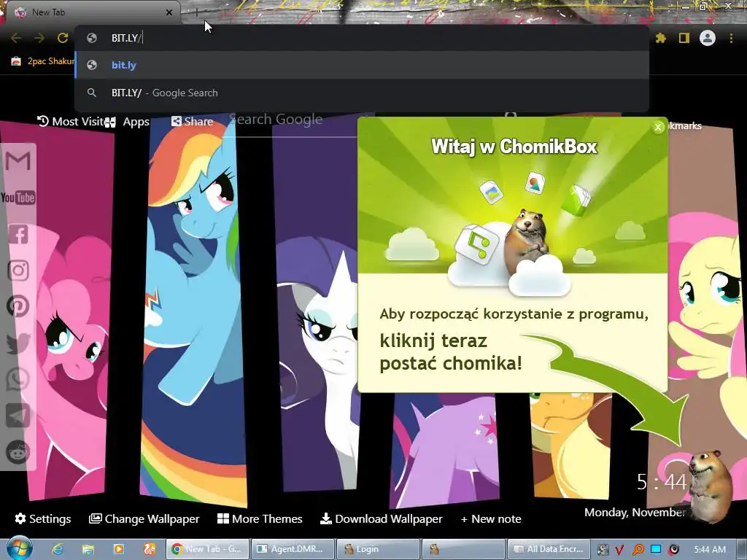Click the orange magnifier tray icon

638,550
